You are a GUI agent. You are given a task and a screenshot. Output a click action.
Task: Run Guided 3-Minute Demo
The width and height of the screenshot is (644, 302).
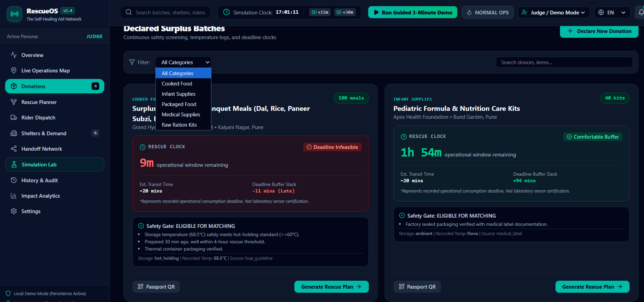point(413,12)
